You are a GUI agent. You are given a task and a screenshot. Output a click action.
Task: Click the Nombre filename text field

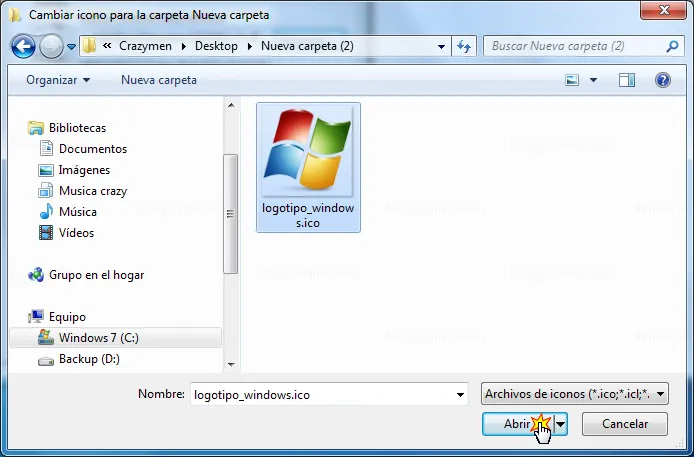click(x=322, y=394)
